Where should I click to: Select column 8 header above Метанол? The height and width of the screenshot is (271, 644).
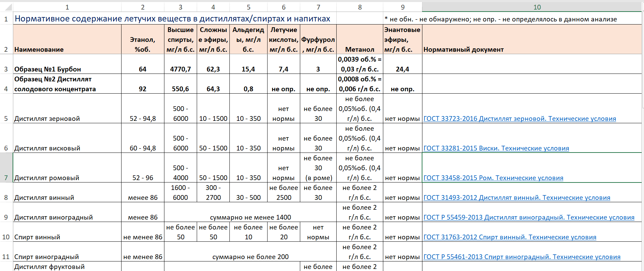pos(359,7)
